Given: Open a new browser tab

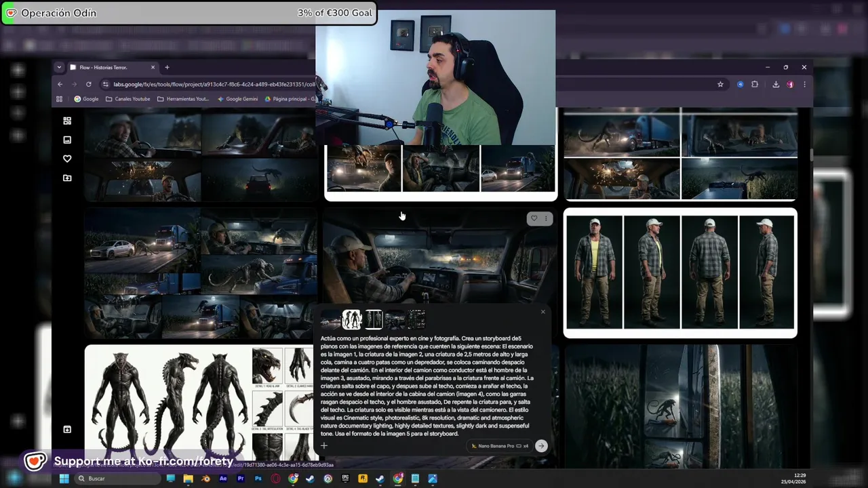Looking at the screenshot, I should [x=167, y=67].
